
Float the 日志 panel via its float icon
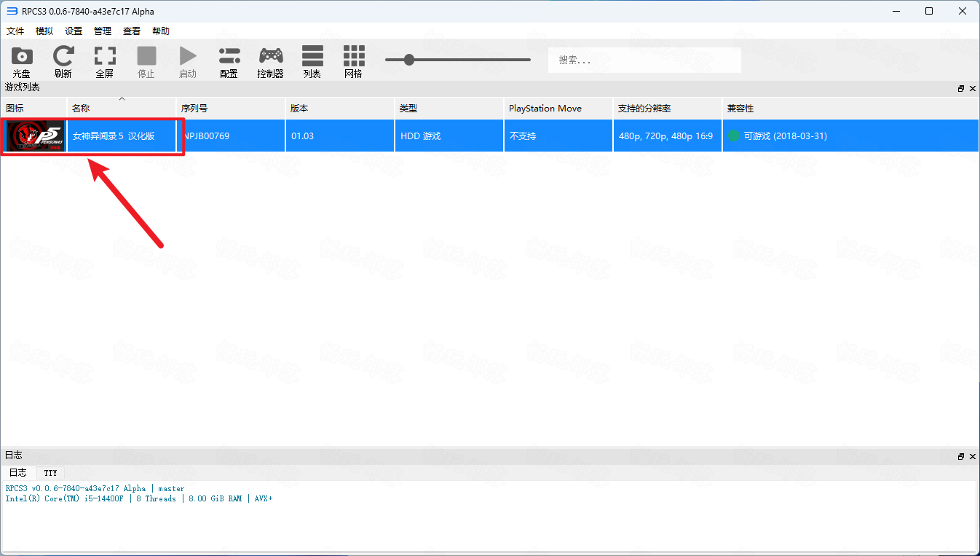tap(961, 456)
